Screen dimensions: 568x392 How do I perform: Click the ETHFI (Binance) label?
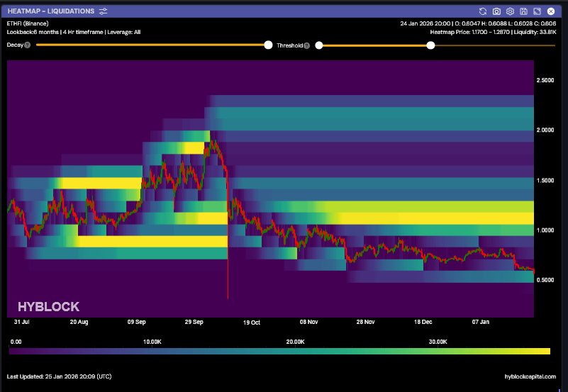click(28, 23)
